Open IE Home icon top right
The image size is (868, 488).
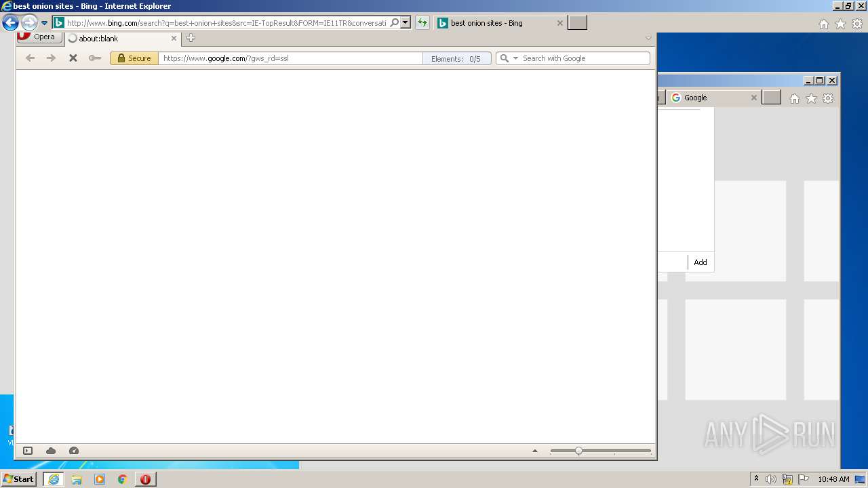(823, 24)
